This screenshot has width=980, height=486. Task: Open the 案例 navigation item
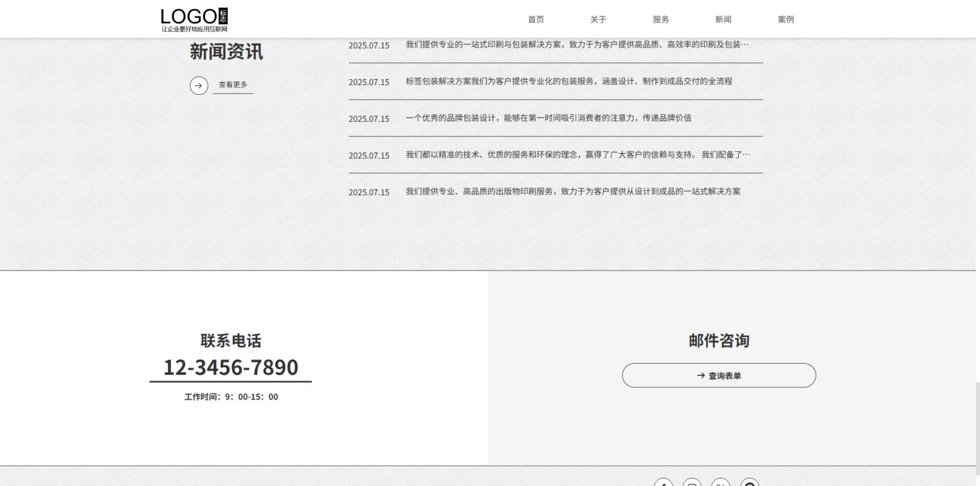point(786,20)
